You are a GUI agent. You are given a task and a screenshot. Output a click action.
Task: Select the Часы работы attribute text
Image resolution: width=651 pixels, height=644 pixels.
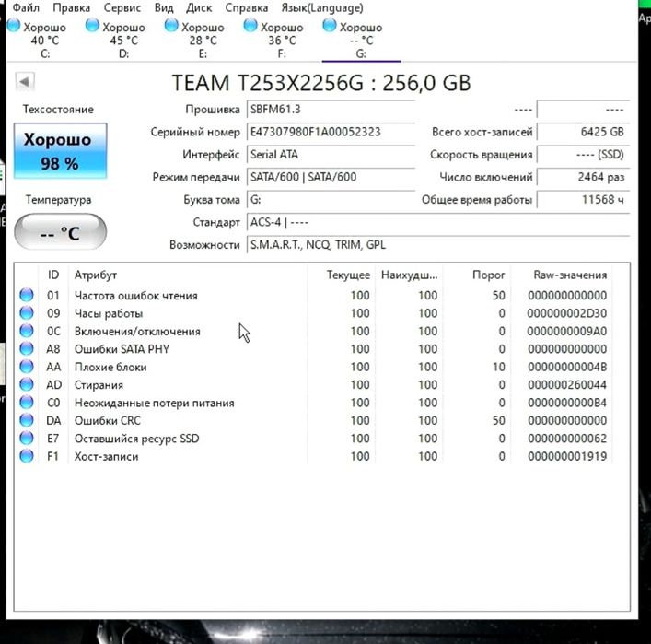(109, 313)
